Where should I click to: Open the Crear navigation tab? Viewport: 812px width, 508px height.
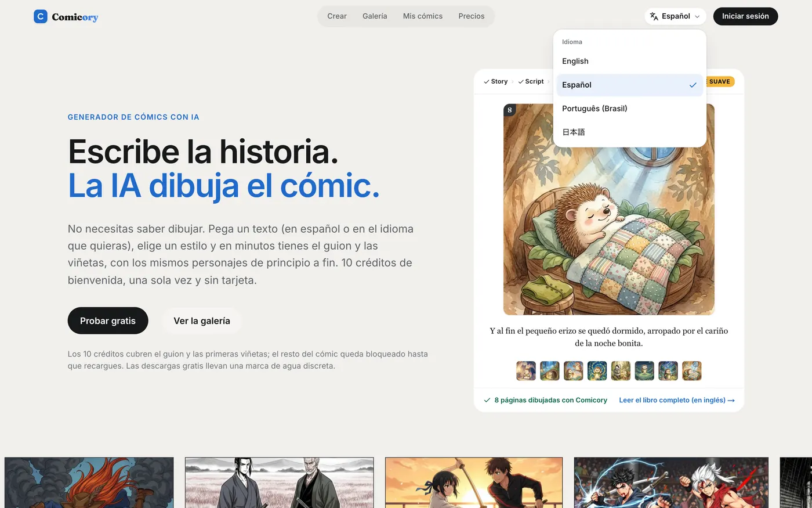click(337, 16)
